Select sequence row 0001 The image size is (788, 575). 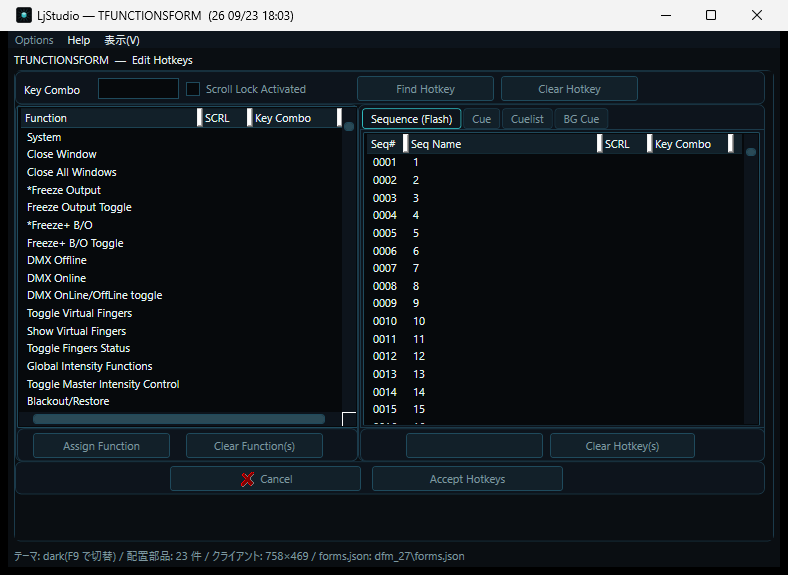click(555, 162)
